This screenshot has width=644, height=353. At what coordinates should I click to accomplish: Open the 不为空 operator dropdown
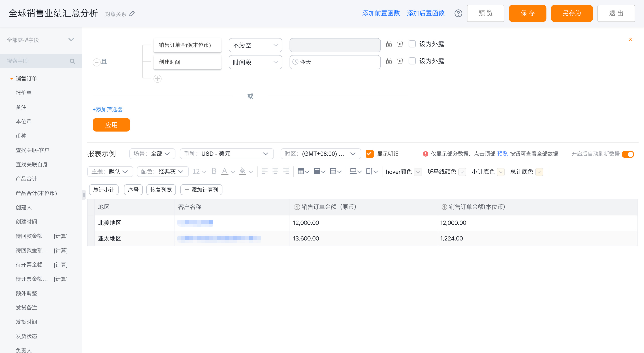coord(255,45)
